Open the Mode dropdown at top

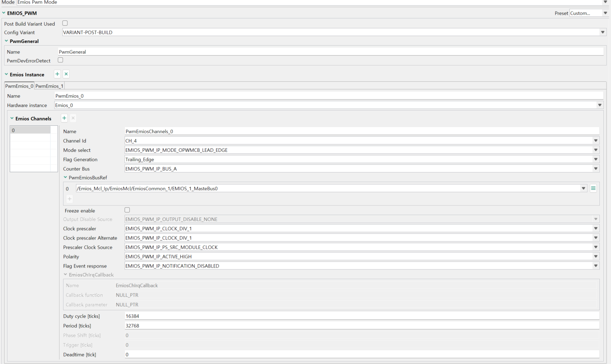tap(605, 2)
